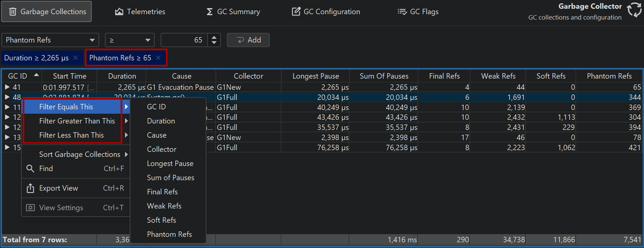The height and width of the screenshot is (248, 644).
Task: Click the Garbage Collector recycle icon
Action: (x=634, y=9)
